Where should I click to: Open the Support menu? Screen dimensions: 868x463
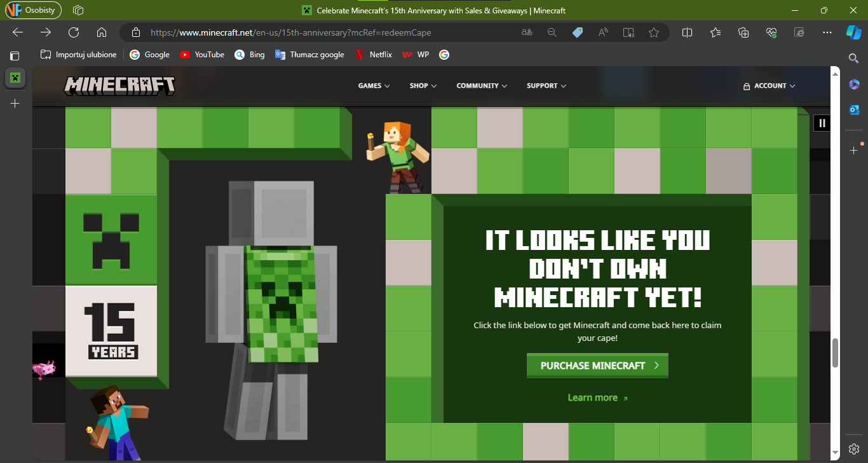(x=546, y=86)
